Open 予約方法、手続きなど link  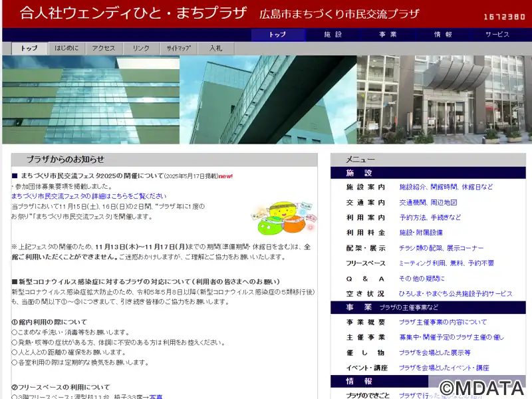click(x=430, y=217)
